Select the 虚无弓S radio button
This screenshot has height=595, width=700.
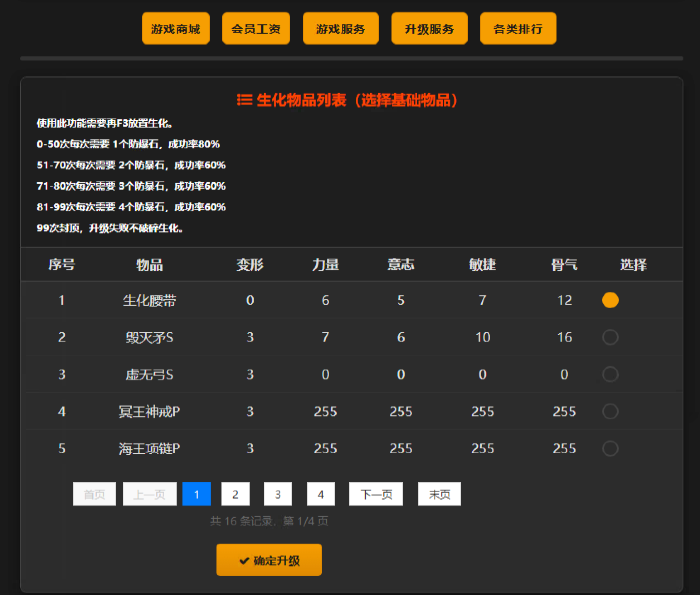point(610,374)
